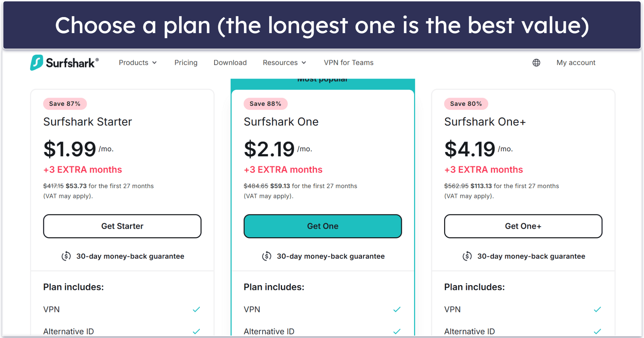Click VPN checkmark in Surfshark One plan

[x=397, y=310]
